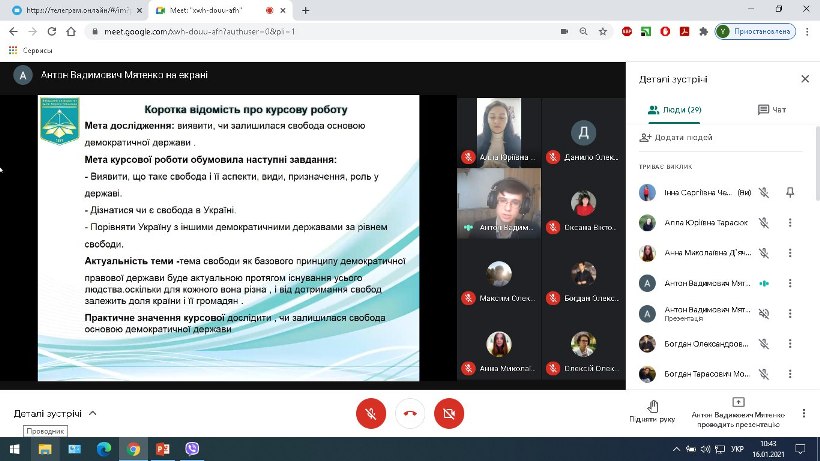Open options for Богдан Тарасович
This screenshot has height=461, width=820.
coord(790,374)
